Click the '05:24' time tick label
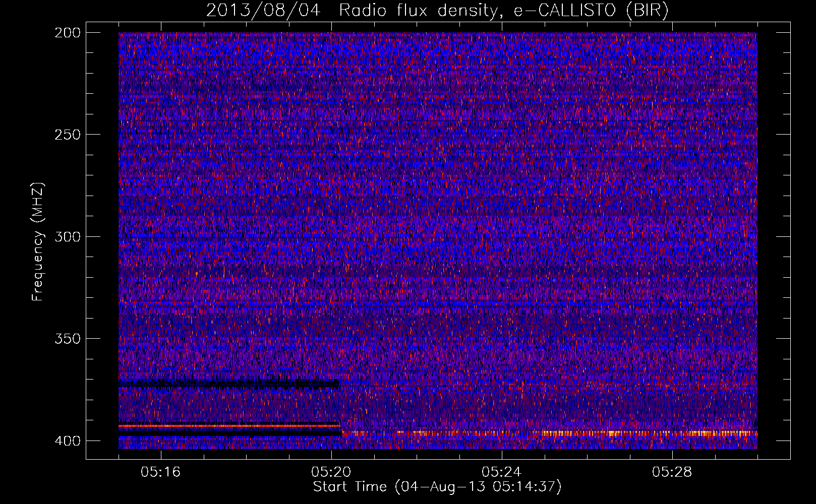 (502, 472)
